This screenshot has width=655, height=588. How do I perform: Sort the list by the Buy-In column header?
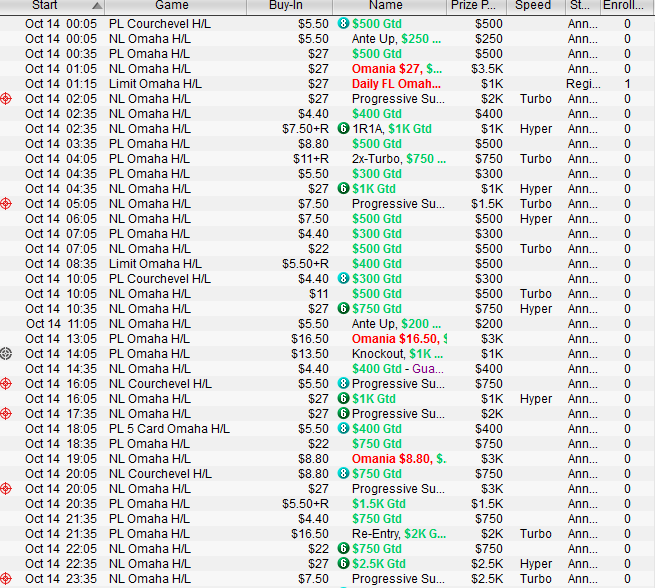tap(289, 6)
